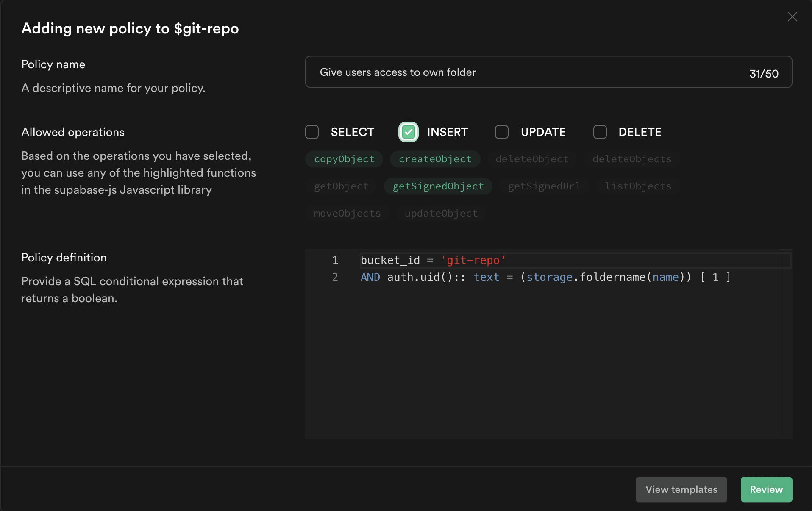Image resolution: width=812 pixels, height=511 pixels.
Task: Check the DELETE operation checkbox
Action: pyautogui.click(x=600, y=132)
